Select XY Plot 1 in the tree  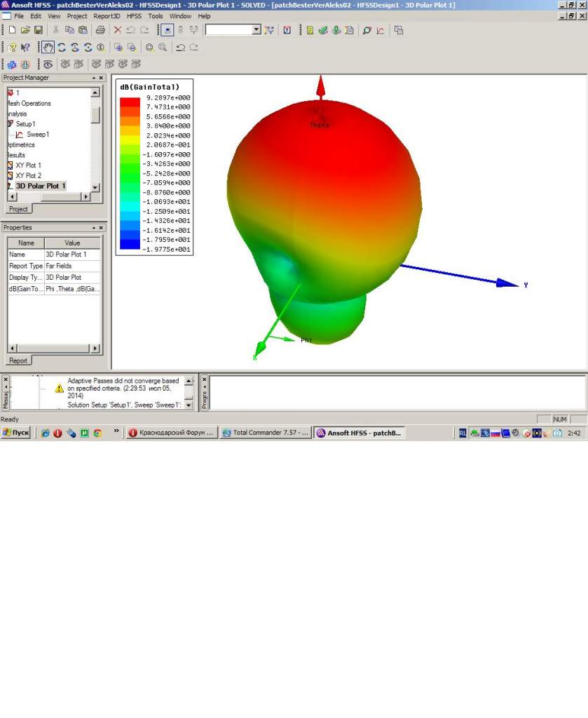(28, 165)
